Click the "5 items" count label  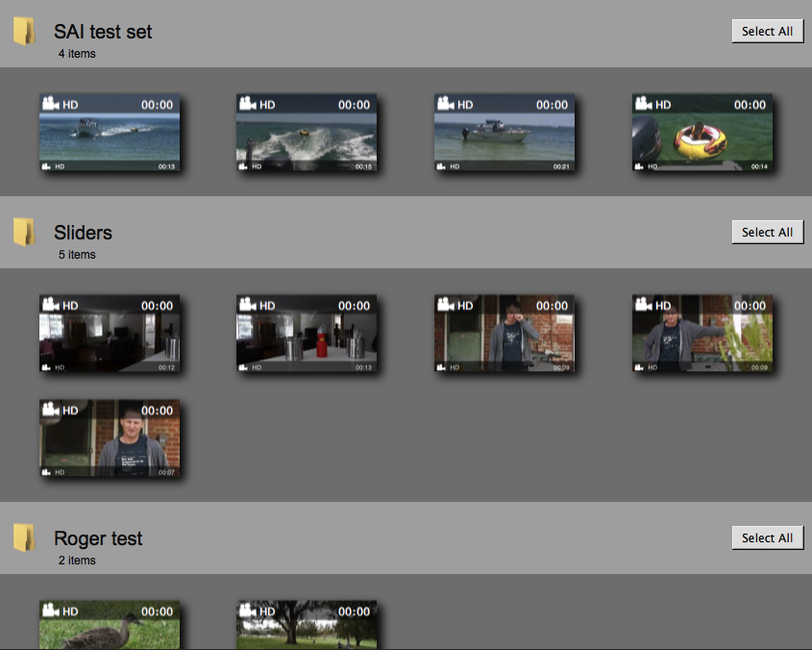pos(77,255)
